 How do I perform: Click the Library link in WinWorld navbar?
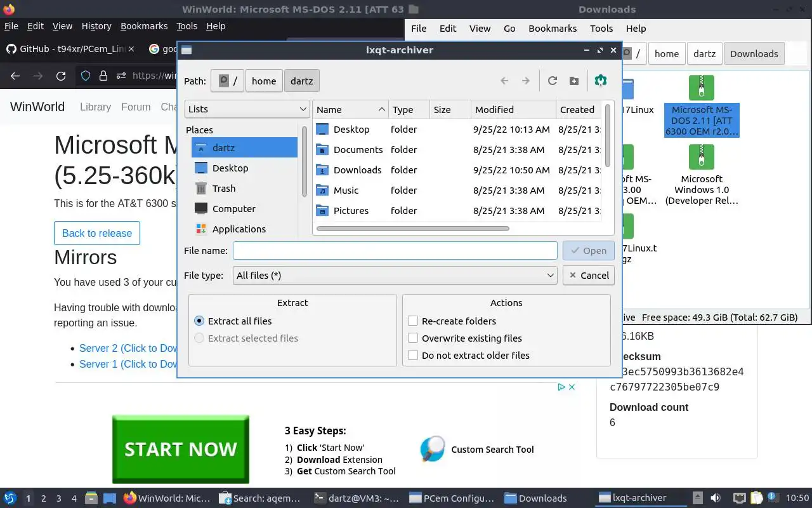(x=95, y=107)
